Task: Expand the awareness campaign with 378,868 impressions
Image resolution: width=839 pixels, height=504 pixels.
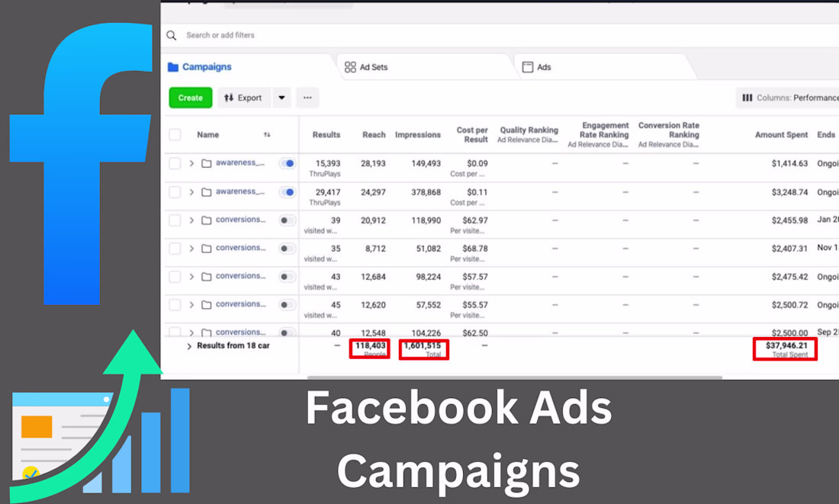Action: [x=191, y=192]
